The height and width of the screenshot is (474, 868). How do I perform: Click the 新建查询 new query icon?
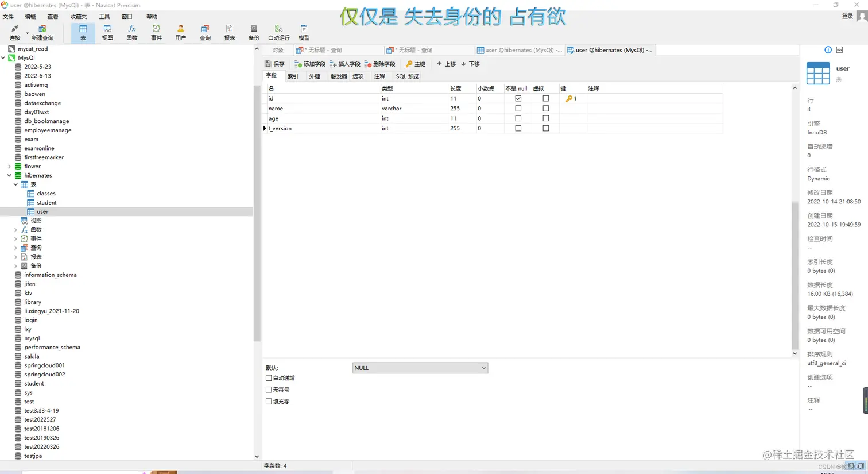(x=42, y=33)
